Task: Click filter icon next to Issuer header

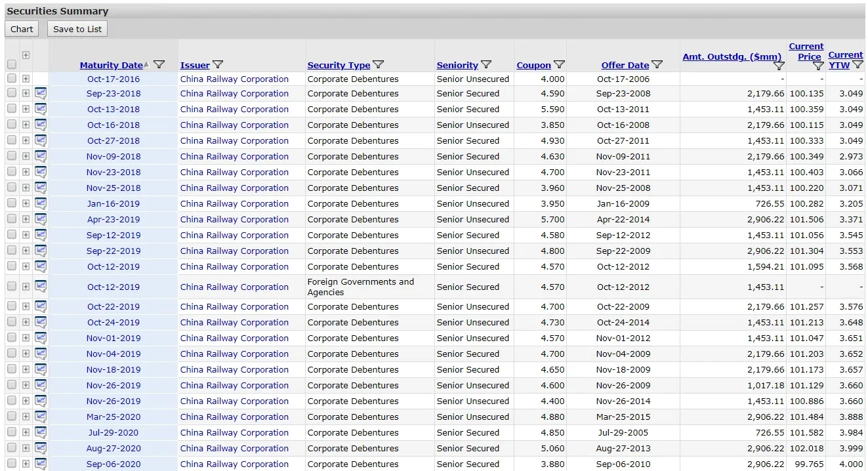Action: [x=218, y=64]
